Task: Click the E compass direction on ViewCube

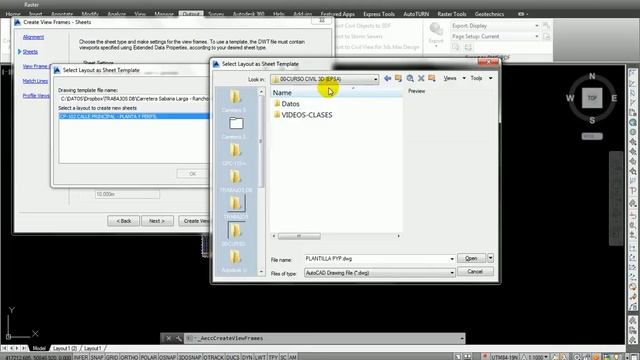Action: pyautogui.click(x=614, y=98)
